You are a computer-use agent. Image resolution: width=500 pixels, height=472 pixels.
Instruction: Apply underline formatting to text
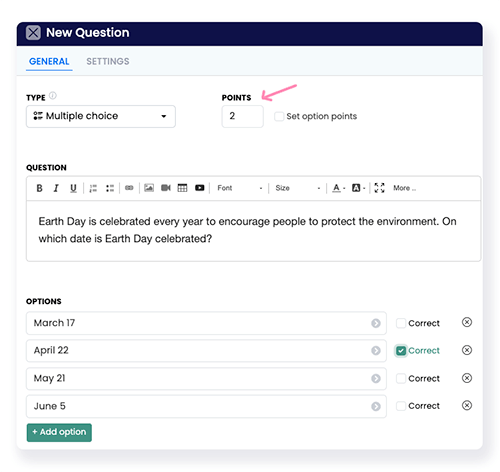[73, 188]
